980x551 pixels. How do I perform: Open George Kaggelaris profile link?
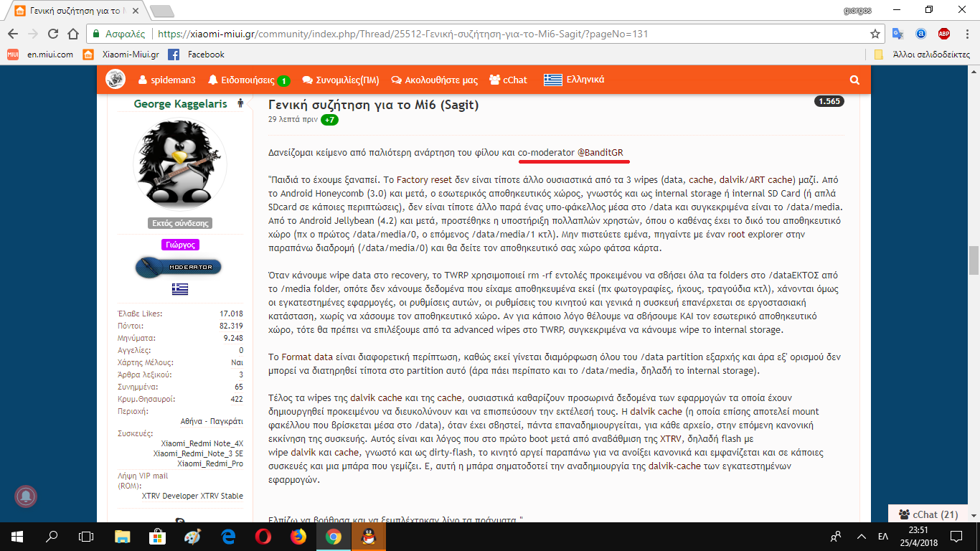(180, 104)
